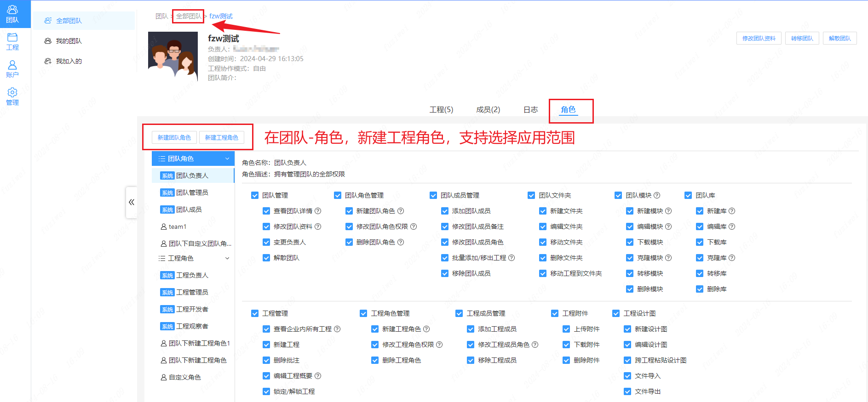Open the 管理 gear section in sidebar
Image resolution: width=868 pixels, height=402 pixels.
pyautogui.click(x=12, y=96)
